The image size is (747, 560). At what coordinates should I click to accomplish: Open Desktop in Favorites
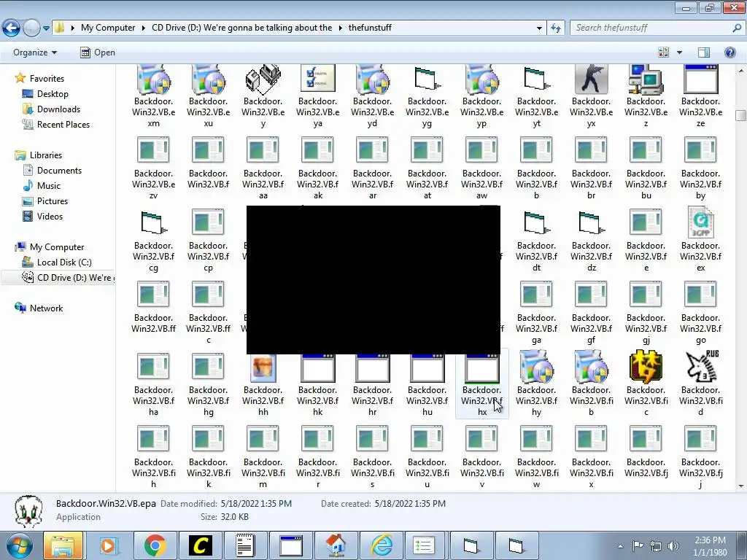[x=53, y=94]
